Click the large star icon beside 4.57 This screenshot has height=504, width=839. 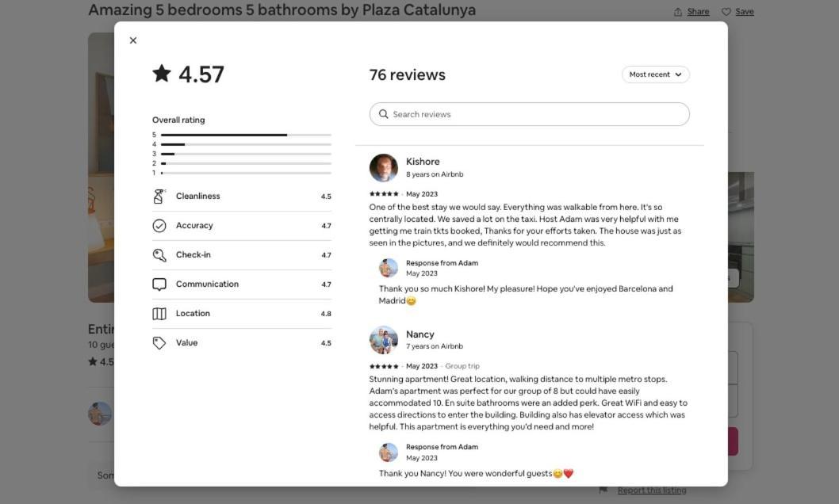tap(162, 73)
